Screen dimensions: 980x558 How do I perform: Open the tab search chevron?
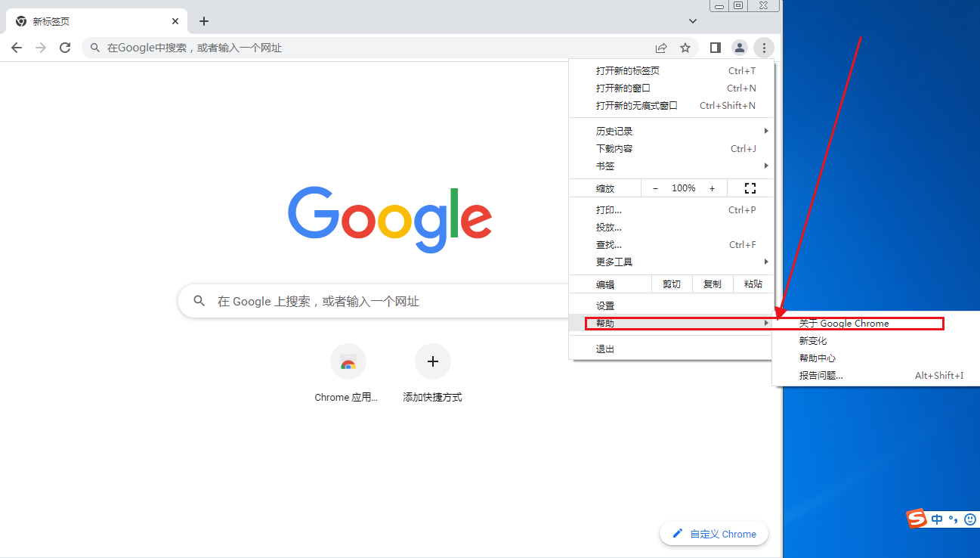[693, 21]
